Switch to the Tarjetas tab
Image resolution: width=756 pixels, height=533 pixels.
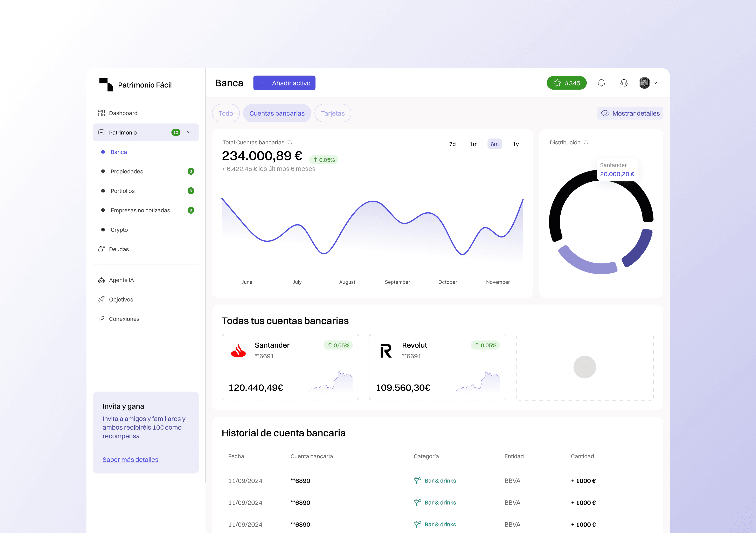tap(333, 113)
